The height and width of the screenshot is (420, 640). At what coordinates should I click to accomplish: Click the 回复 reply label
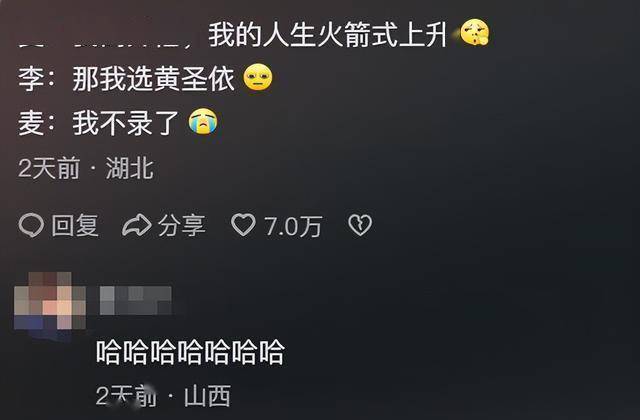tap(75, 225)
